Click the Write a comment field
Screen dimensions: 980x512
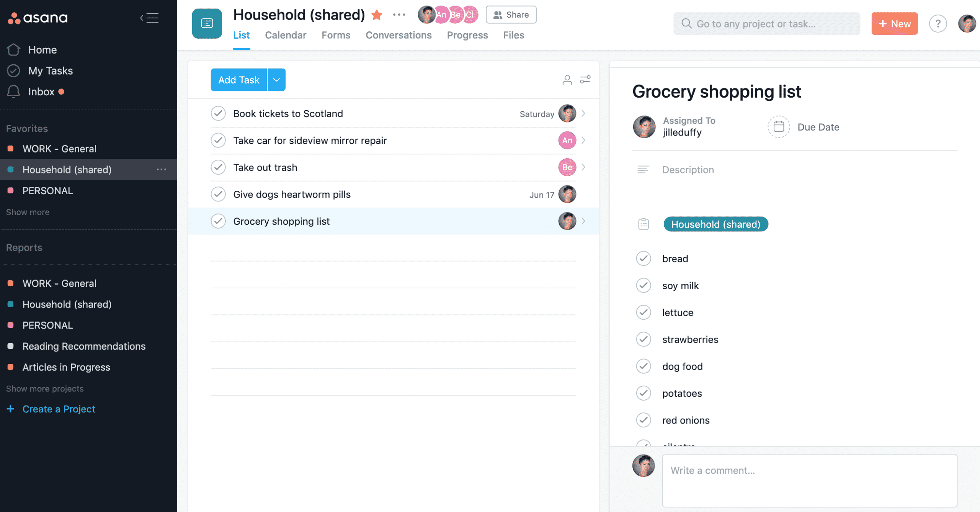click(809, 480)
